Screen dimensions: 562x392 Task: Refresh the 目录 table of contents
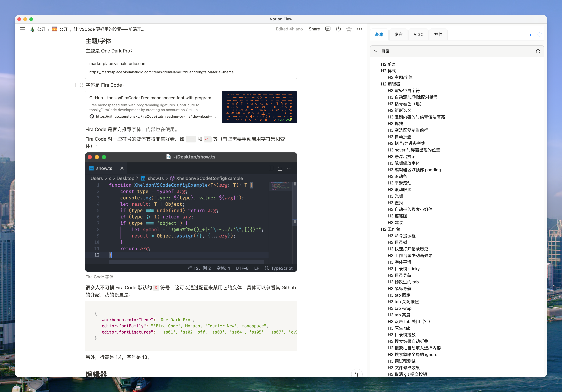click(x=538, y=51)
